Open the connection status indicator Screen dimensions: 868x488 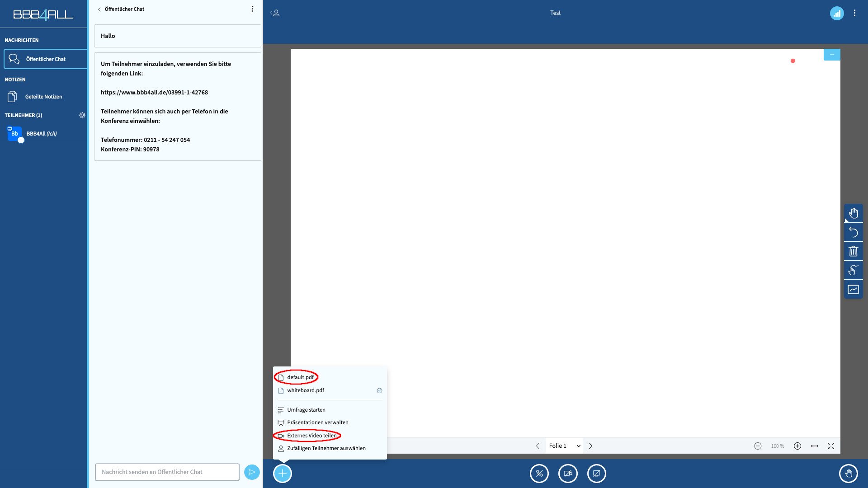pos(837,13)
